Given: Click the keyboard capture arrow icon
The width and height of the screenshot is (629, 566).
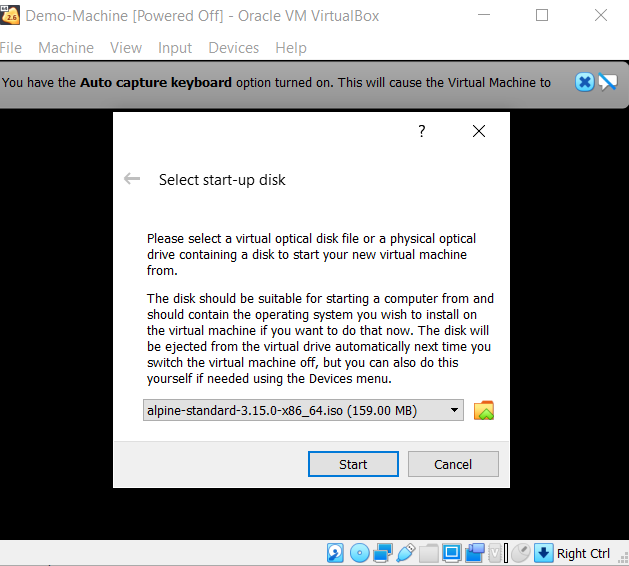Looking at the screenshot, I should [544, 553].
